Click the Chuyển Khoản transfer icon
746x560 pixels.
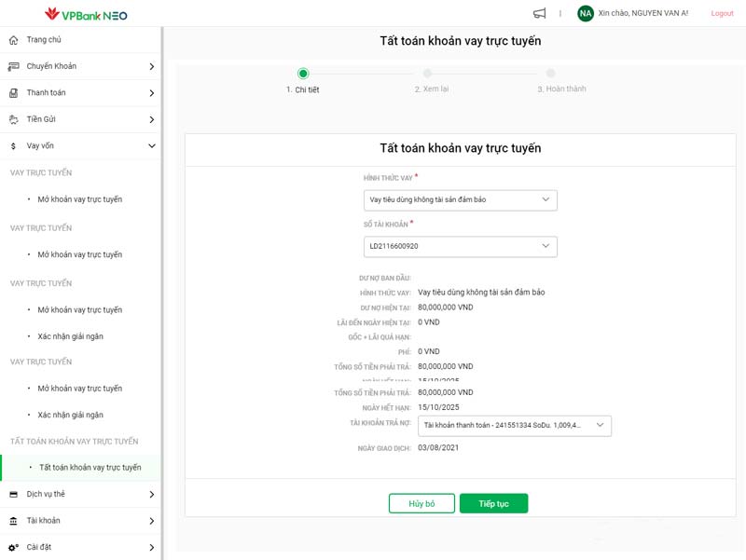point(13,66)
